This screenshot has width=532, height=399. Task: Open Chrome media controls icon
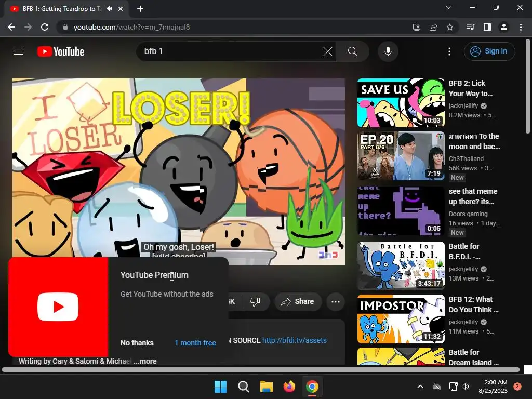[x=471, y=27]
